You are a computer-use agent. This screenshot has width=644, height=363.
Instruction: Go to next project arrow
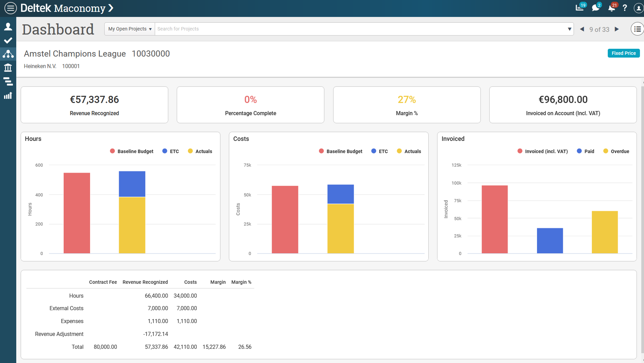tap(617, 29)
